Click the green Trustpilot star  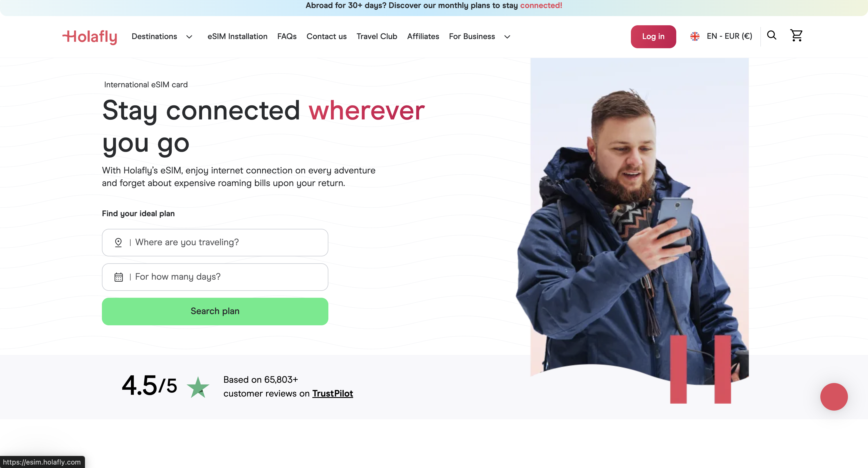click(x=198, y=387)
